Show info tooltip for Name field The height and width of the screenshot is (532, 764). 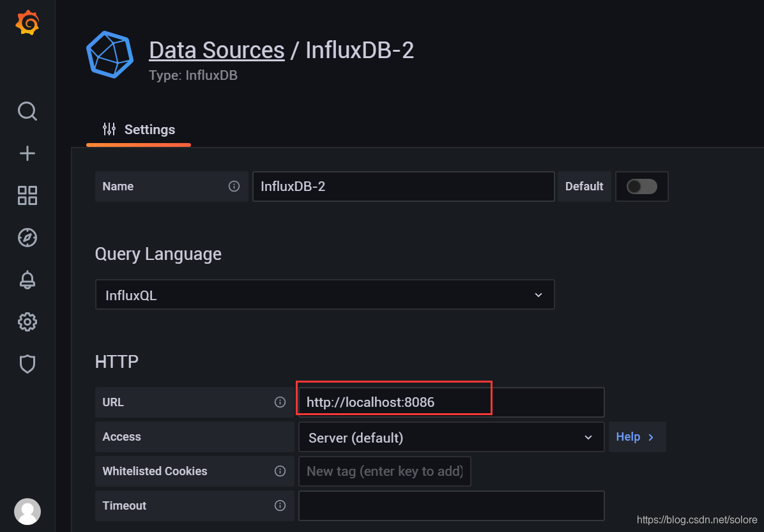point(234,186)
